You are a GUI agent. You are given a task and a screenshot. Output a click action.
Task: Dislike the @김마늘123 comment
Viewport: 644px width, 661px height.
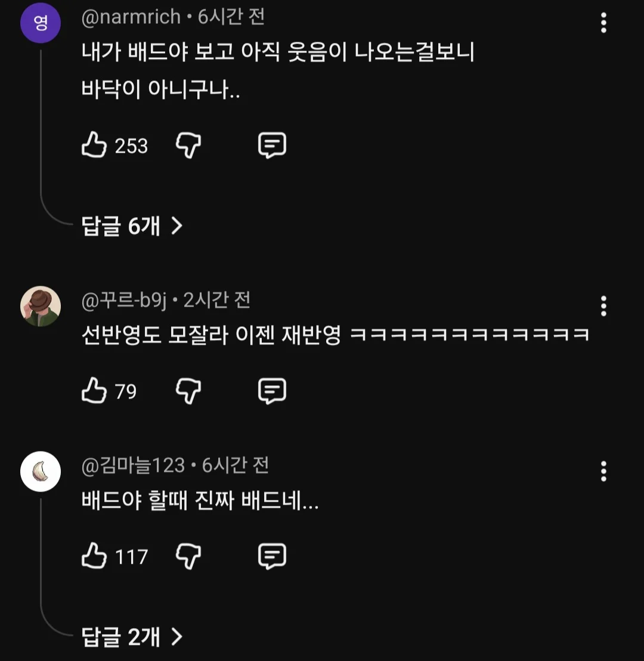(188, 556)
